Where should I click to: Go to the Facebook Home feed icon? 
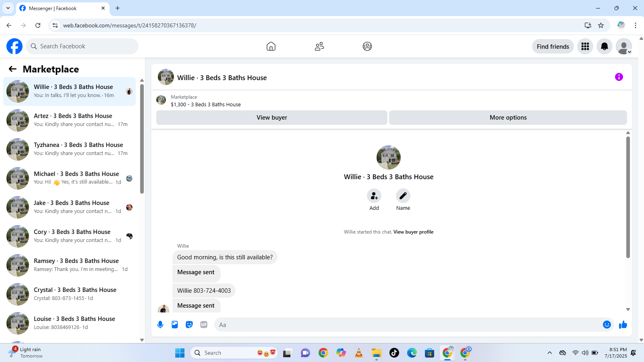(271, 46)
